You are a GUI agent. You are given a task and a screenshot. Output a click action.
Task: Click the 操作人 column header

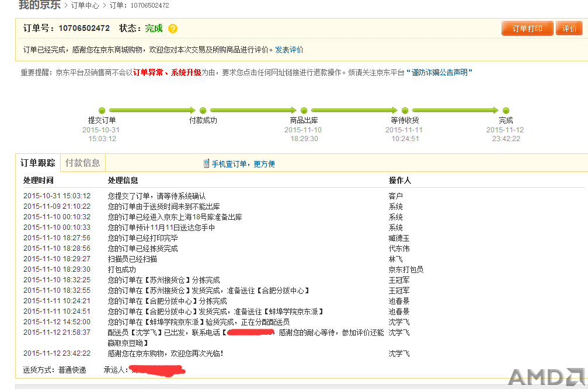[x=400, y=180]
